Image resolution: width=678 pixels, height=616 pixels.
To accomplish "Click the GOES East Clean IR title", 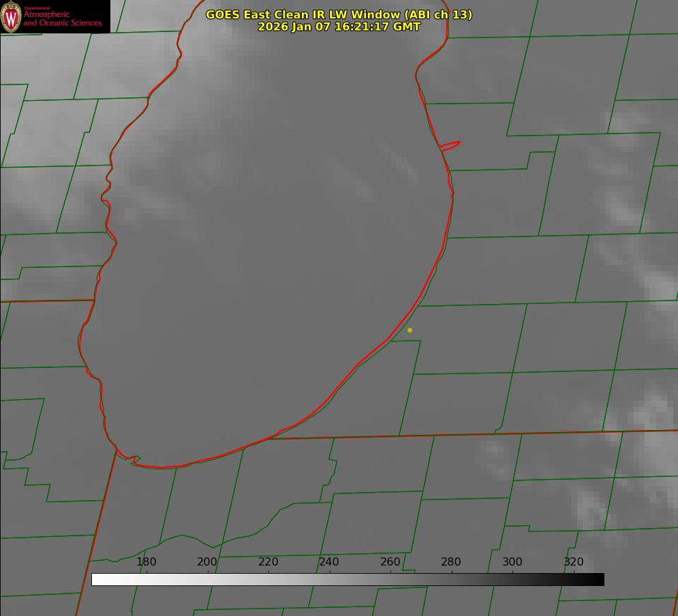I will point(339,14).
